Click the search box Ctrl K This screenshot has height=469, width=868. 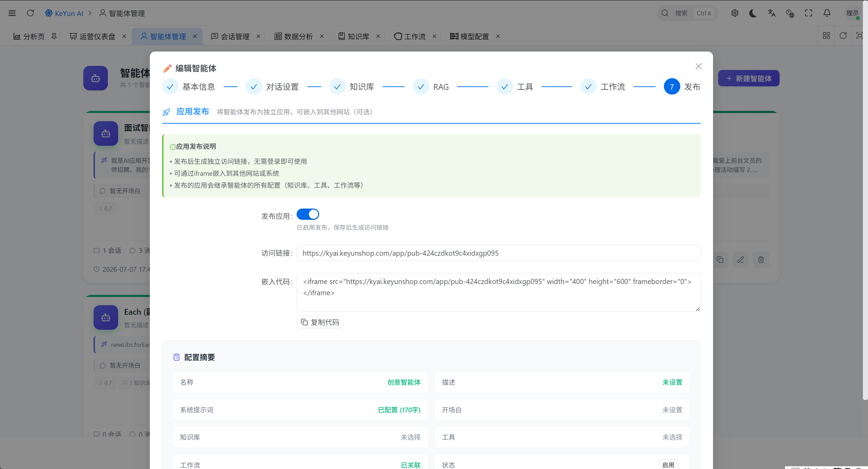tap(687, 13)
